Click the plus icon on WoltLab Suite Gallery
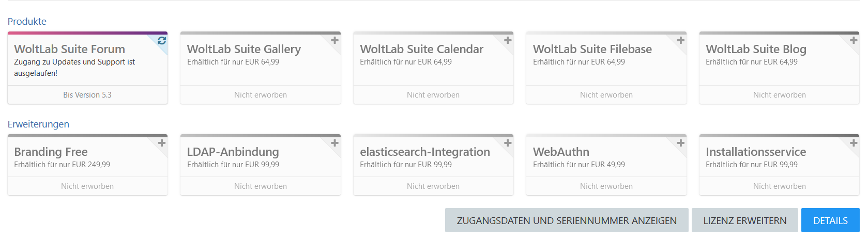 335,40
